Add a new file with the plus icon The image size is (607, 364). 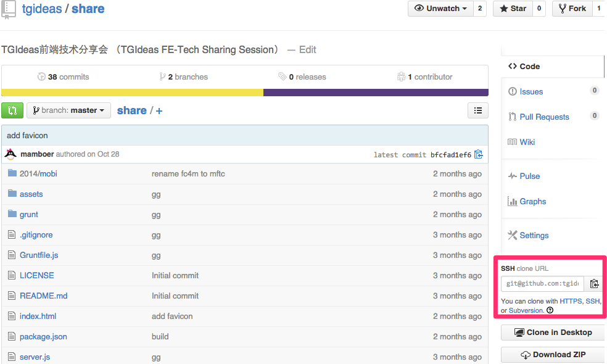159,111
